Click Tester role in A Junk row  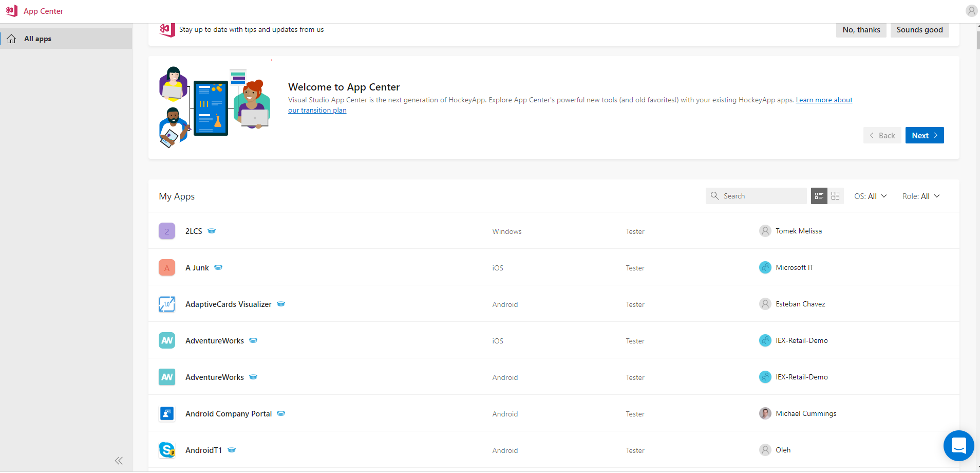click(x=635, y=268)
